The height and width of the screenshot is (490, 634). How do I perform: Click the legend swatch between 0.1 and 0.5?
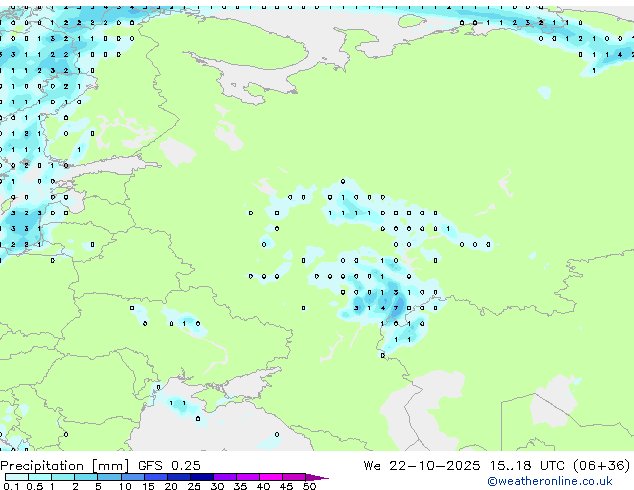tap(17, 477)
